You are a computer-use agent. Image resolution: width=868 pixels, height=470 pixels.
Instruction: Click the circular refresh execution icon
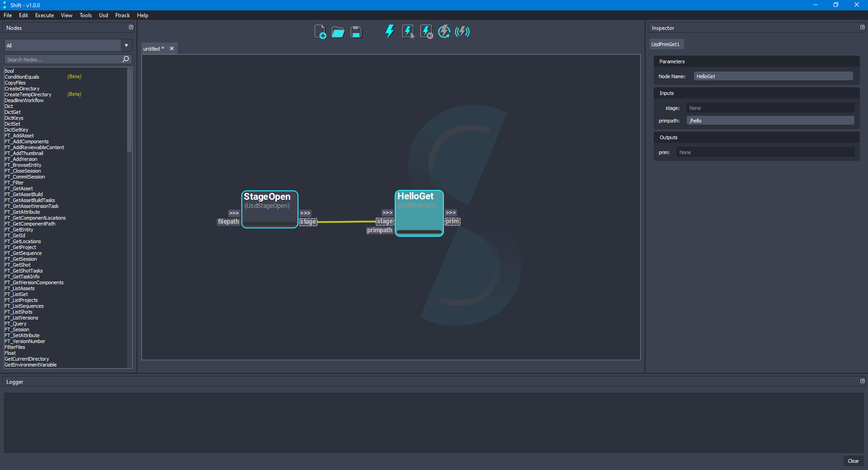444,32
